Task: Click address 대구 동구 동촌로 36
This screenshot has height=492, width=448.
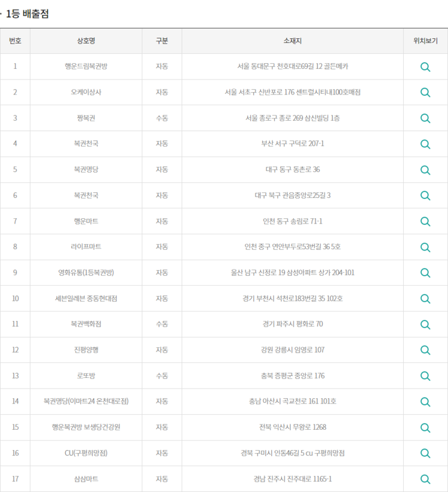Action: pyautogui.click(x=293, y=169)
